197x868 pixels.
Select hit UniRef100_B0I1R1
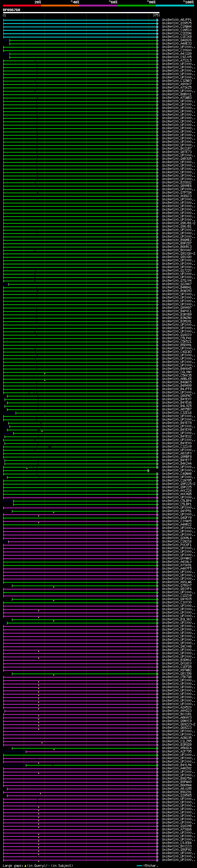pos(177,714)
